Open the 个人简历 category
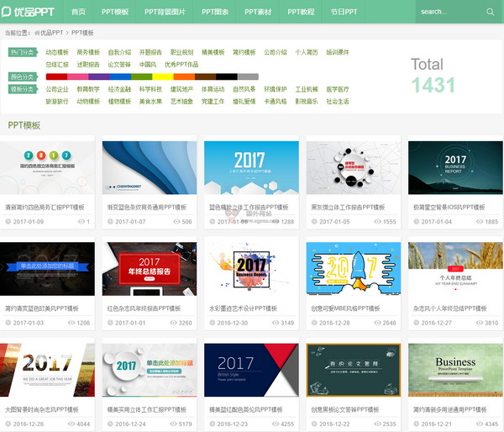 307,52
